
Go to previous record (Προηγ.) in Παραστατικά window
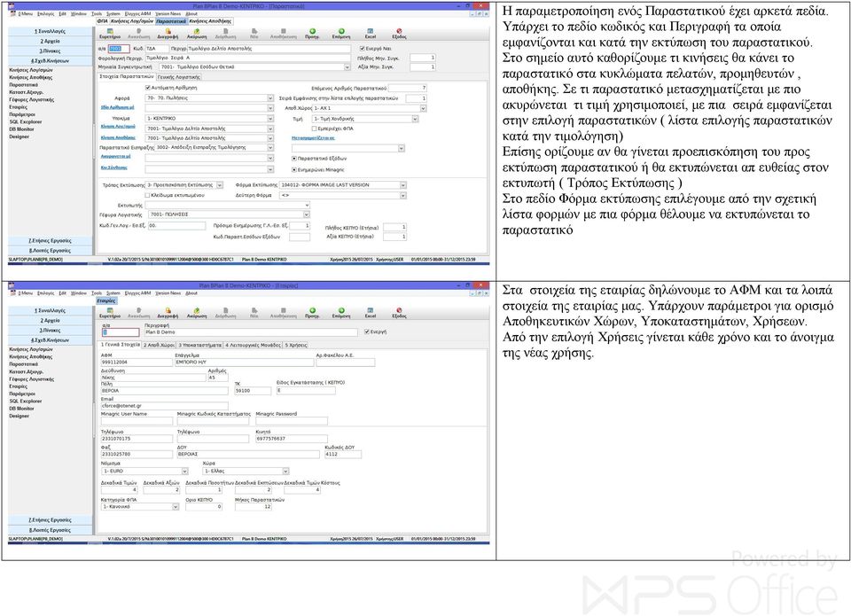312,32
